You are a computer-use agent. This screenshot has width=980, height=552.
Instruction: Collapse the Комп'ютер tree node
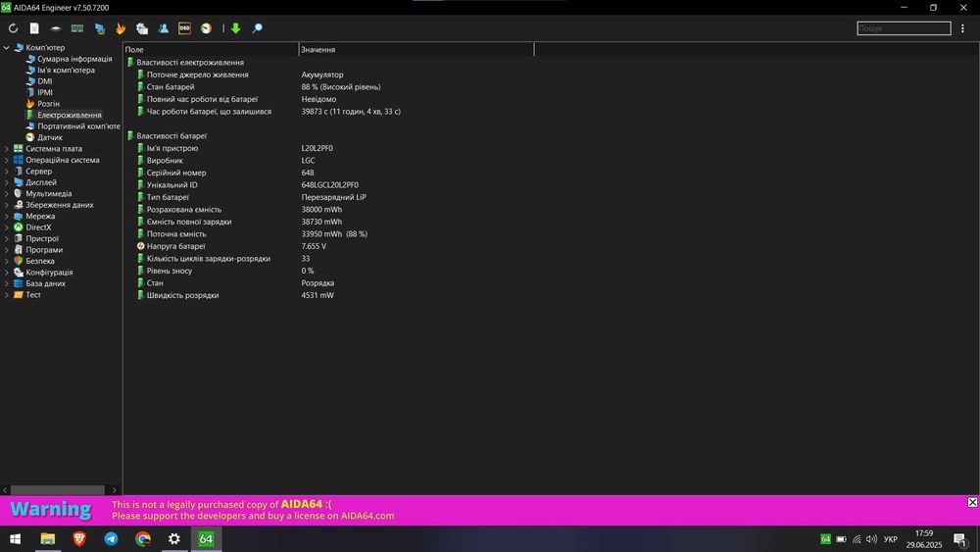6,47
